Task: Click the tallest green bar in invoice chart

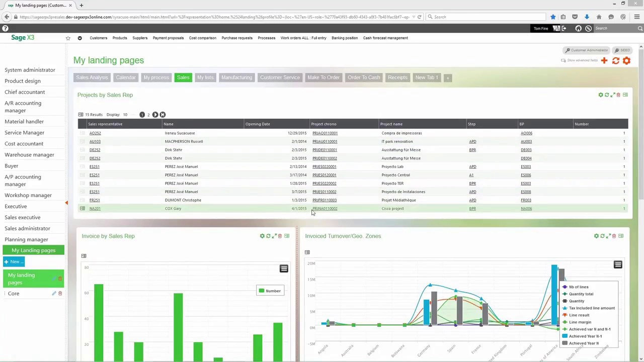Action: (98, 323)
